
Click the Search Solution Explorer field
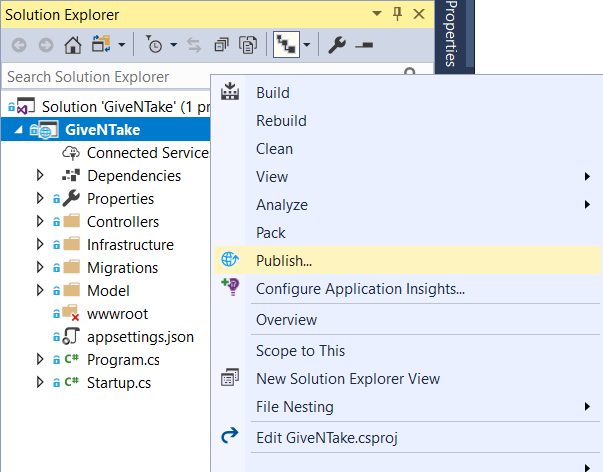(x=108, y=77)
